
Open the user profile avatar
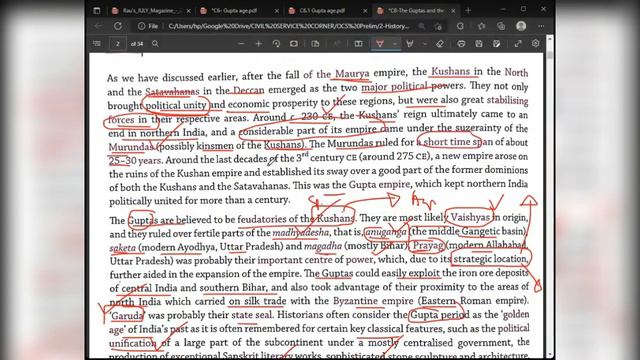click(521, 26)
